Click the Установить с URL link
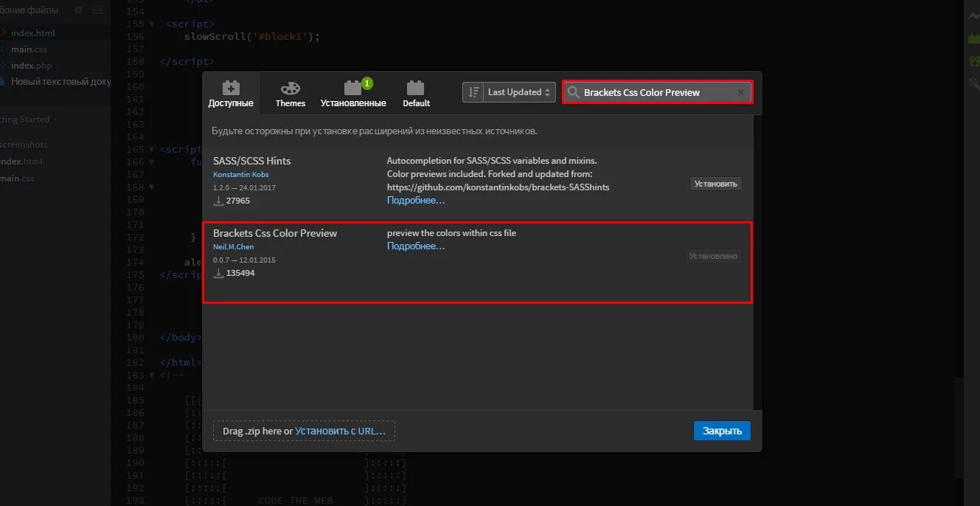Viewport: 980px width, 506px height. click(x=340, y=431)
